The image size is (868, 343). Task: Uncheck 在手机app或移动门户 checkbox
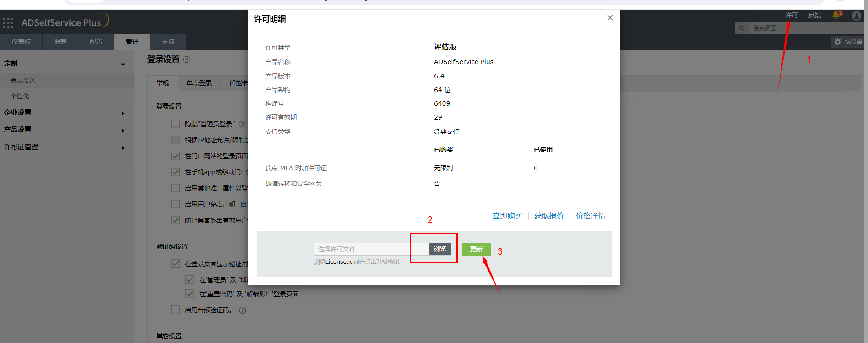175,172
